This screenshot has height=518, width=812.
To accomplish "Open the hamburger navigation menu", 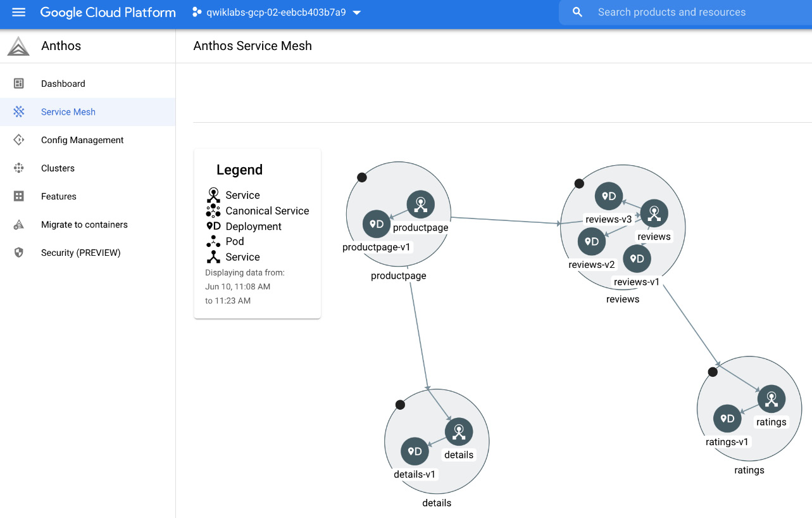I will click(18, 12).
